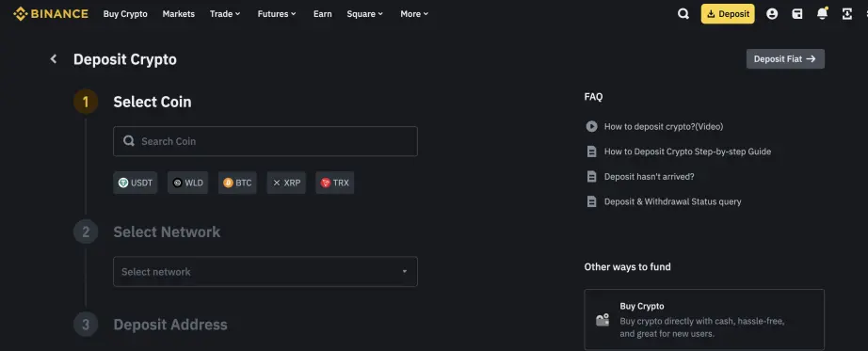The image size is (868, 351).
Task: Open How to deposit crypto video link
Action: [663, 126]
